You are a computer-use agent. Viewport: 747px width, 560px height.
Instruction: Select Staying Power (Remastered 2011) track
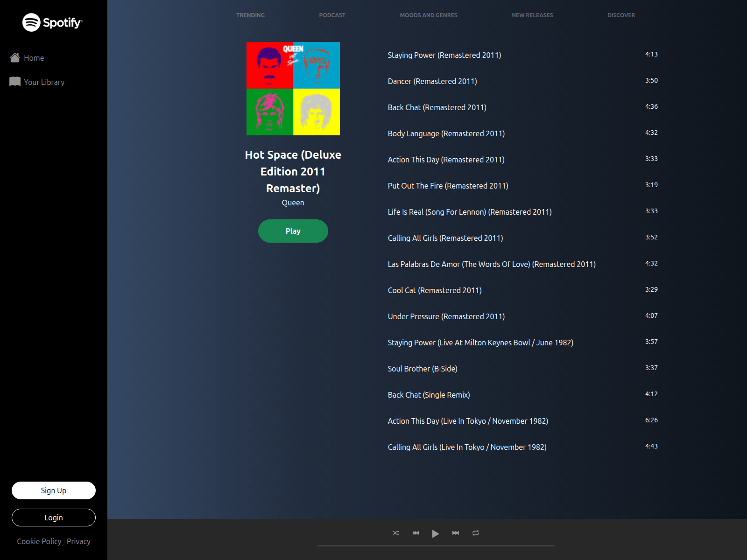tap(444, 55)
